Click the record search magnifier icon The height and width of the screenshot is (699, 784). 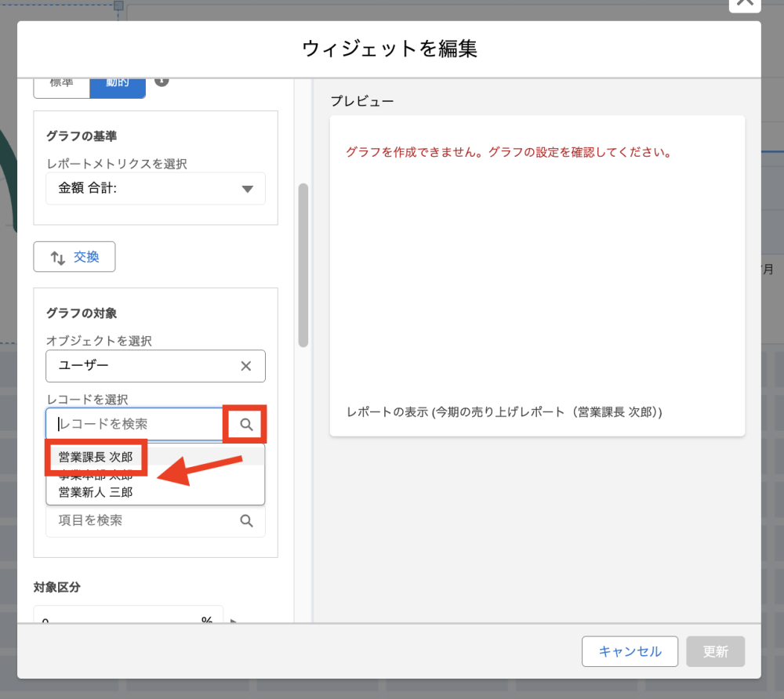click(x=246, y=424)
